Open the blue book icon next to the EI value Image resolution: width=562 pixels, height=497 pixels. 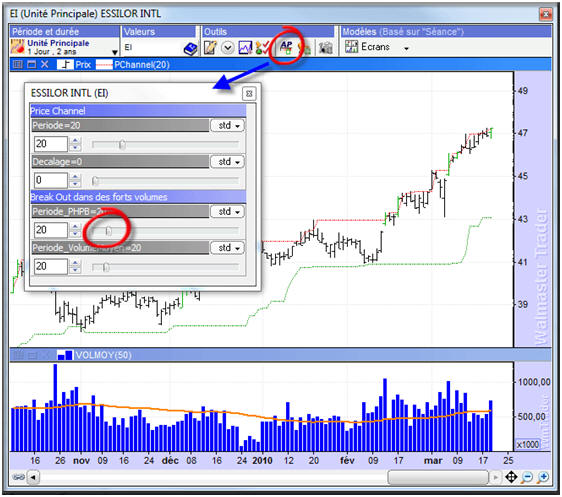(190, 49)
